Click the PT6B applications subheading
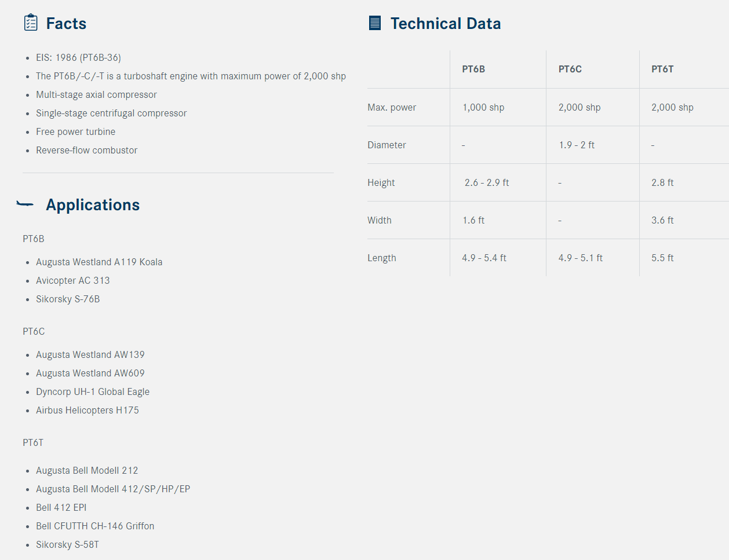Image resolution: width=729 pixels, height=560 pixels. [x=34, y=239]
